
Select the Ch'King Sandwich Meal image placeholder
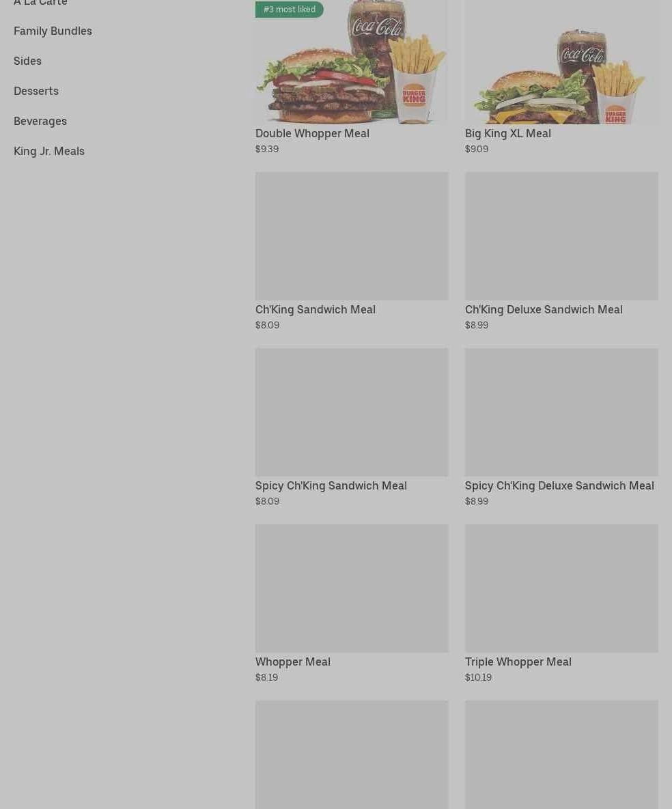click(x=352, y=236)
